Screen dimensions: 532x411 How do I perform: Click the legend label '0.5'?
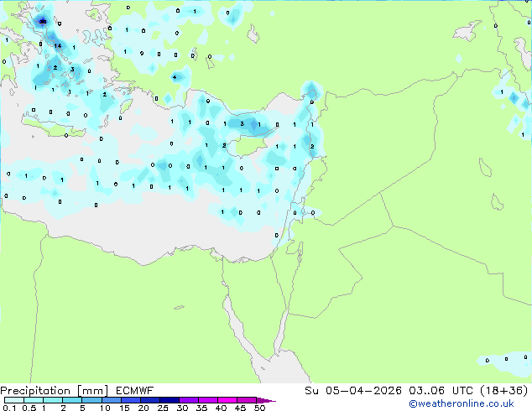29,408
